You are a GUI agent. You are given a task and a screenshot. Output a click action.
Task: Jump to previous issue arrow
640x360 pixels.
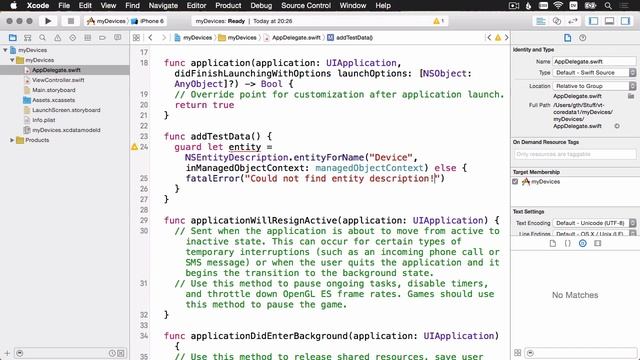point(489,38)
